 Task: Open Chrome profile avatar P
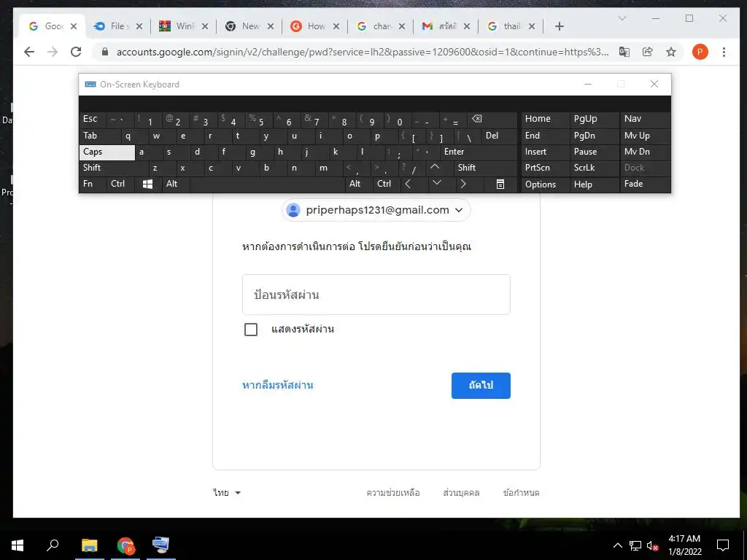tap(700, 52)
